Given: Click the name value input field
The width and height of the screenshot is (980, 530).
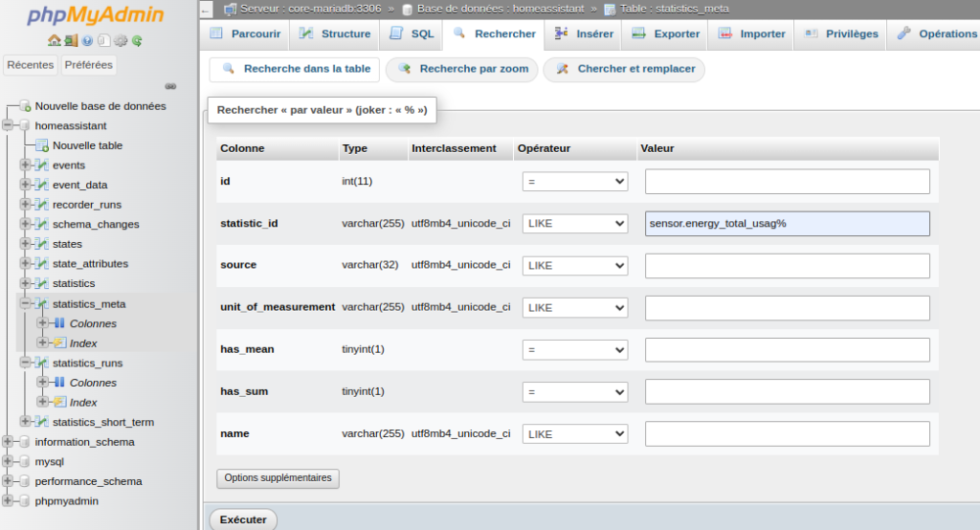Looking at the screenshot, I should tap(787, 433).
